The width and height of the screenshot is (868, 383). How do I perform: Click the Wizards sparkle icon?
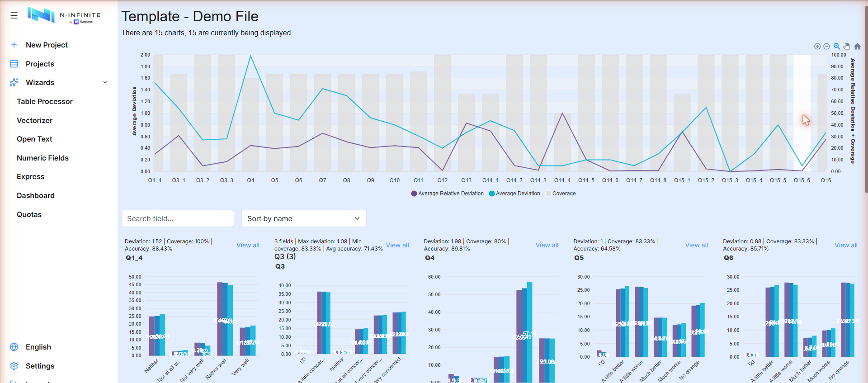tap(14, 82)
